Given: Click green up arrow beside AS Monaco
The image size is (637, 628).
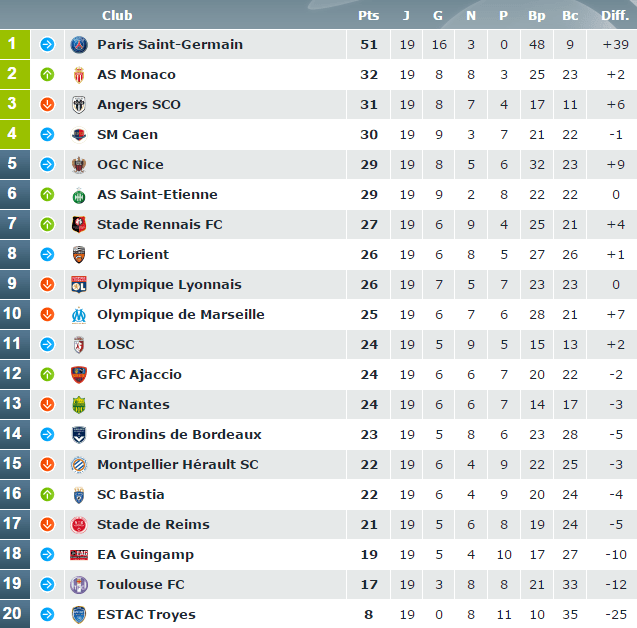Looking at the screenshot, I should click(47, 75).
